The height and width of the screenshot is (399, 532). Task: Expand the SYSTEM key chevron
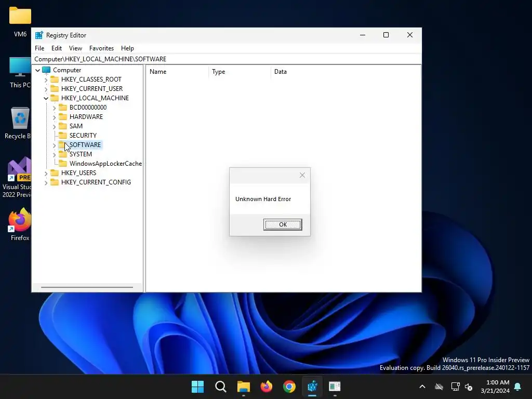coord(54,155)
